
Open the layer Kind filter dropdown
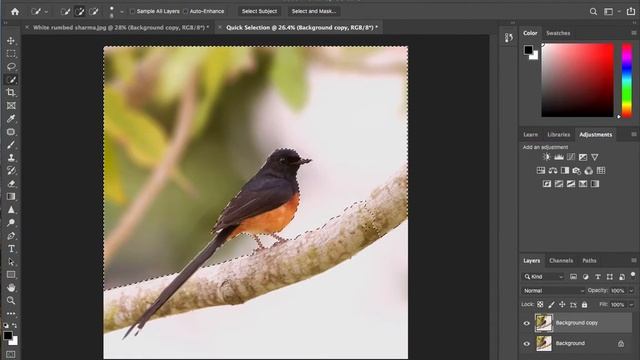pyautogui.click(x=544, y=277)
